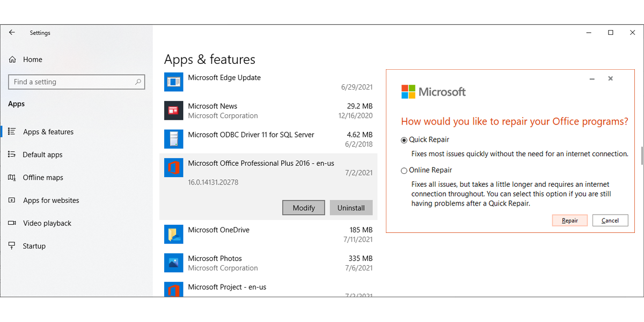Click the Microsoft News app icon

pos(173,111)
